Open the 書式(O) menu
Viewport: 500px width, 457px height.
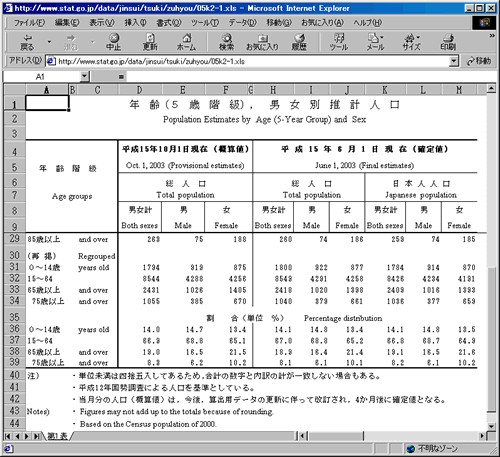point(169,23)
